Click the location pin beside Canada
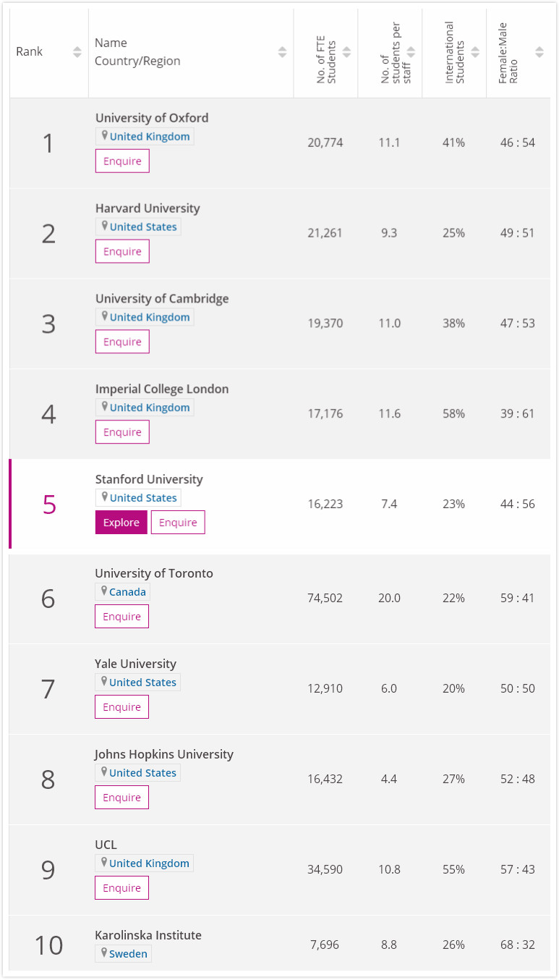The image size is (559, 980). [x=104, y=591]
